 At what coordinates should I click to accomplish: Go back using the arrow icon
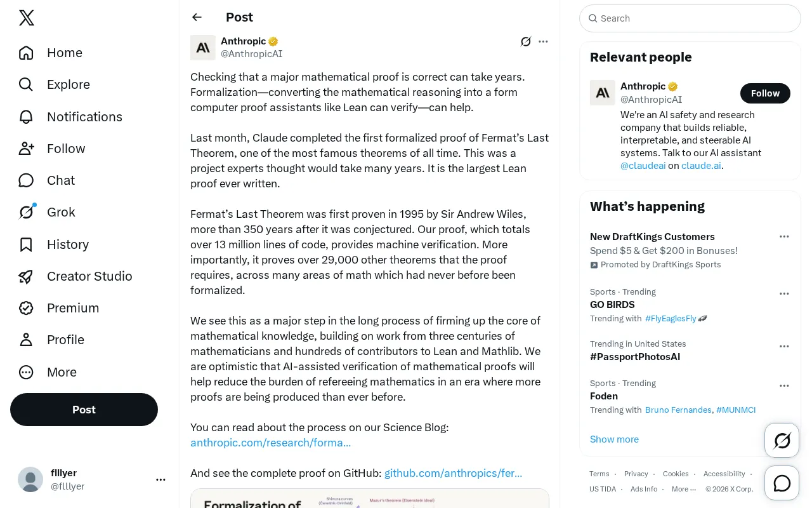(x=197, y=17)
